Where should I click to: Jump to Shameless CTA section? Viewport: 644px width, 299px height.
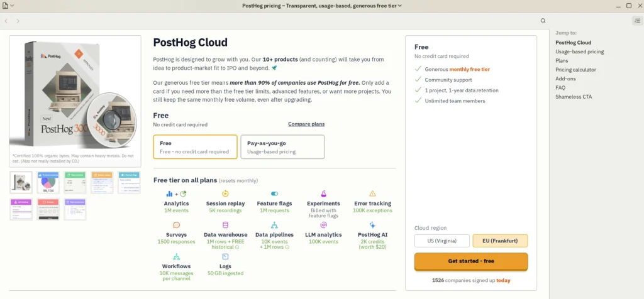tap(574, 97)
